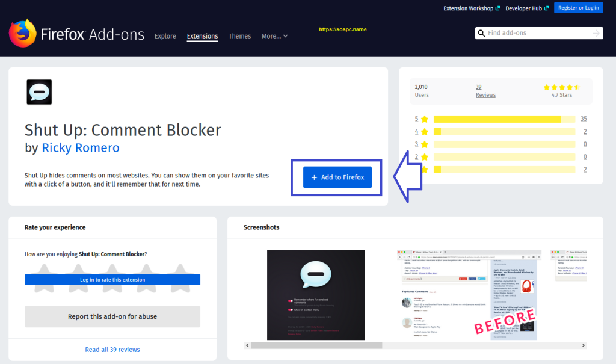Click in the Find add-ons search field

pyautogui.click(x=538, y=33)
